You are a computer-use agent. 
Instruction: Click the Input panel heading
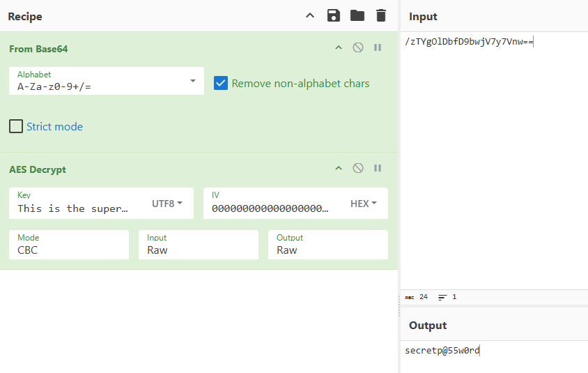tap(423, 17)
